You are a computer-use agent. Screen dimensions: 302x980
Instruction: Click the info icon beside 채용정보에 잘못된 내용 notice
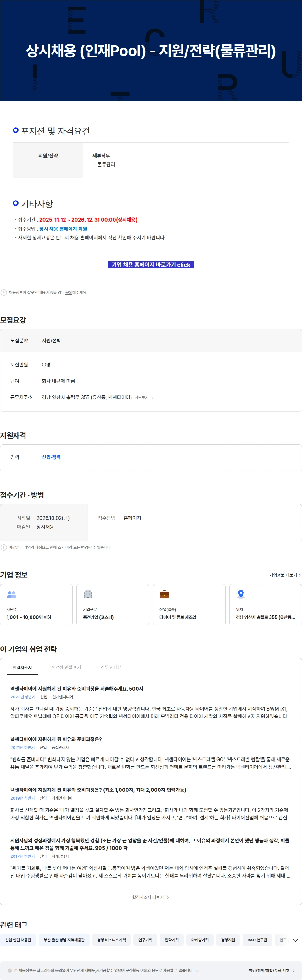4,293
